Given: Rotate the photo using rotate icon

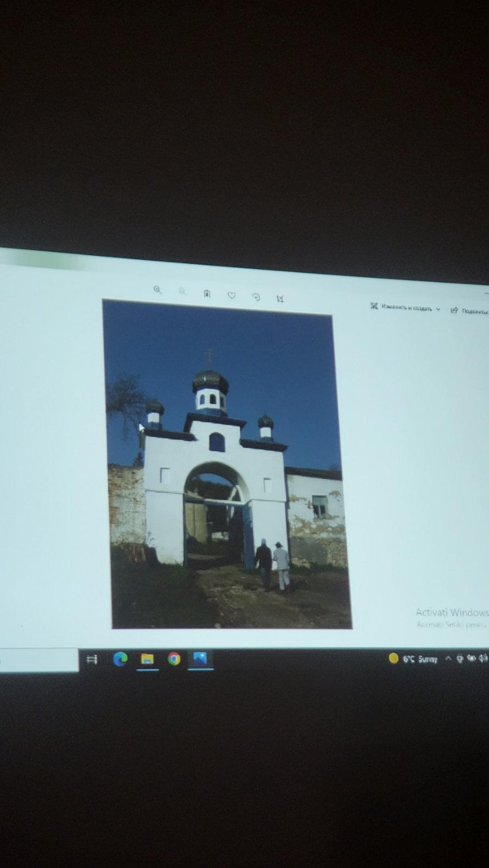Looking at the screenshot, I should (x=256, y=297).
